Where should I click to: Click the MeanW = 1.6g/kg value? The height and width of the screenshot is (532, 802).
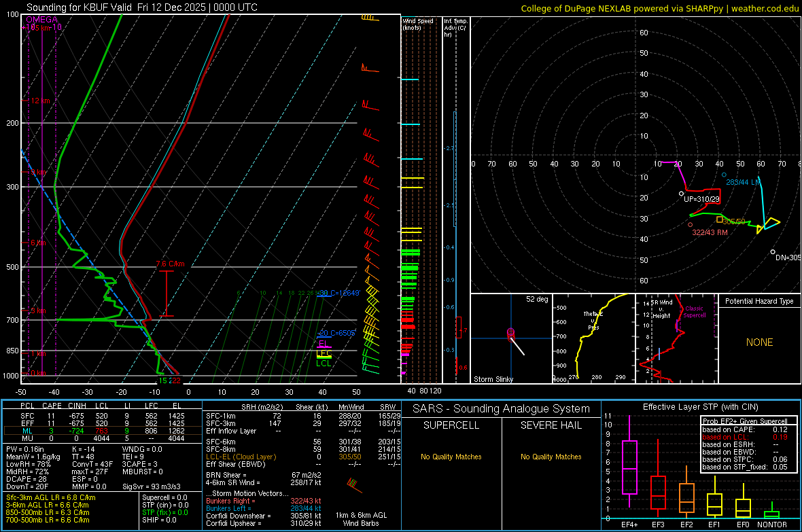[x=33, y=457]
